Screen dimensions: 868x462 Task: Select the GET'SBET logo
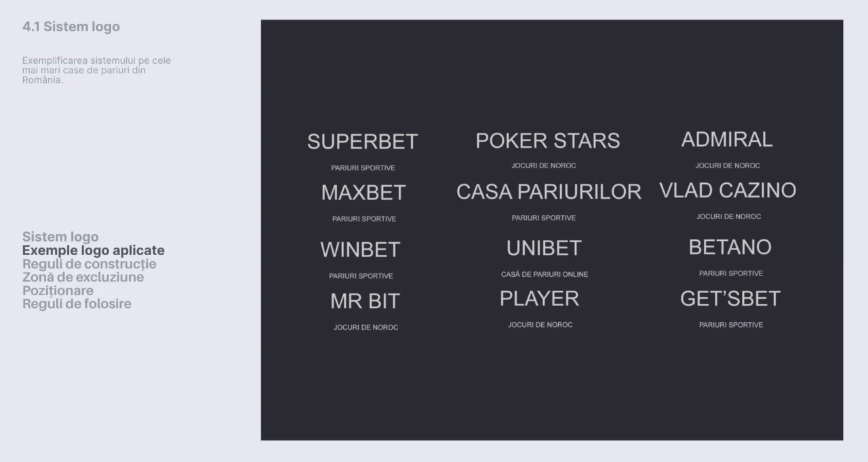730,299
